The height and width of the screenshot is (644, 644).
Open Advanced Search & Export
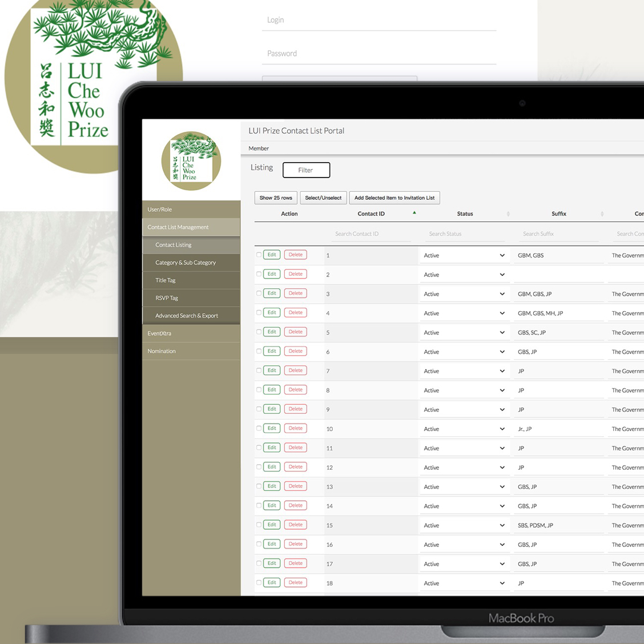(x=191, y=315)
